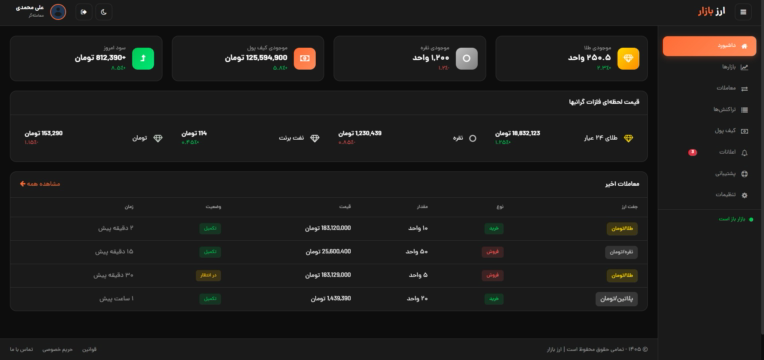This screenshot has height=360, width=764.
Task: Click the list icon beside تراکنش‌ها
Action: pyautogui.click(x=744, y=110)
